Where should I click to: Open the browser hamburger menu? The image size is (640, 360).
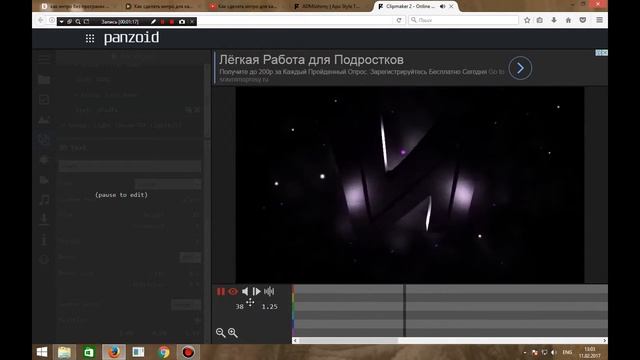599,20
